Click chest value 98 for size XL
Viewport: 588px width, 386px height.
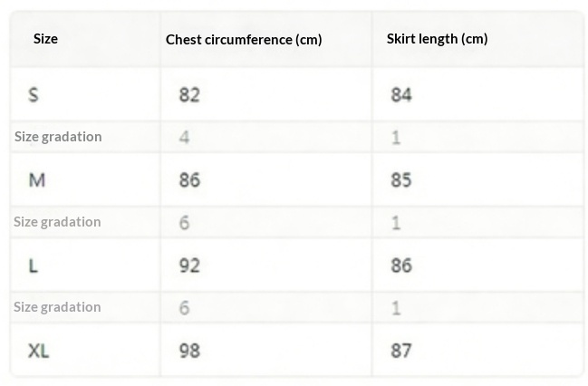[x=189, y=350]
